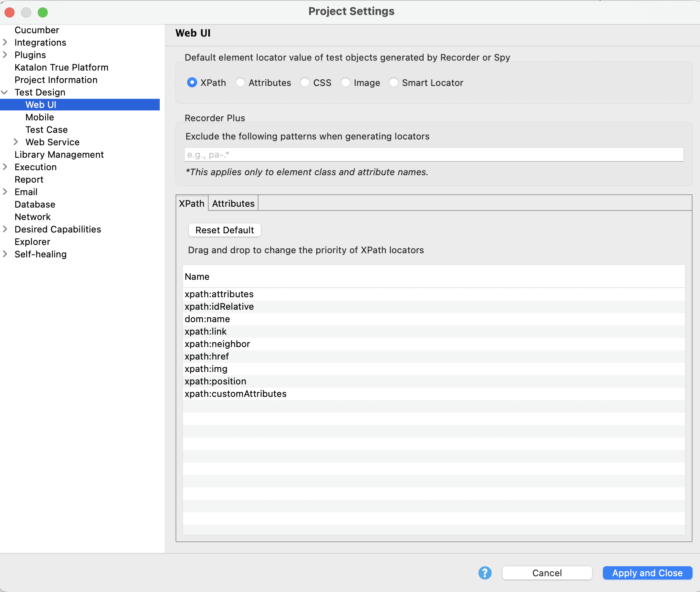Expand the Execution settings node
Screen dimensions: 700x592
tap(5, 167)
